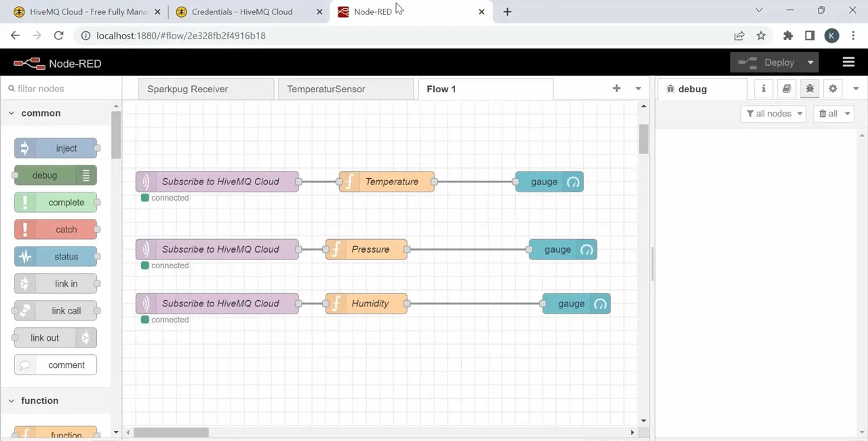
Task: Select the Flow 1 tab
Action: (486, 89)
